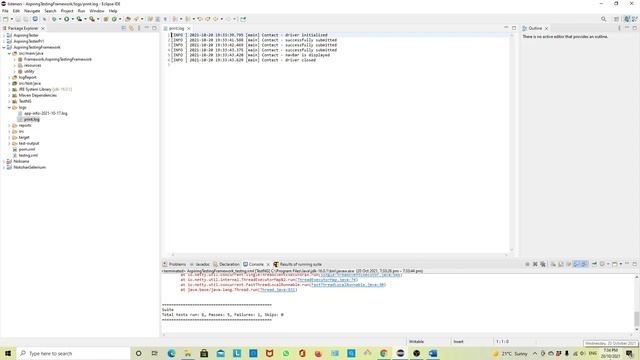Viewport: 640px width, 360px height.
Task: Open Microsoft Edge from the taskbar
Action: pos(171,353)
